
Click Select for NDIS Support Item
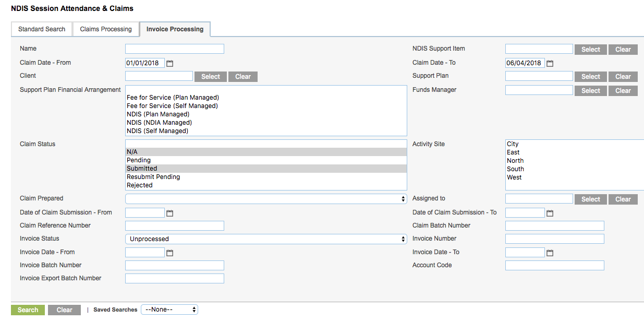pyautogui.click(x=591, y=50)
